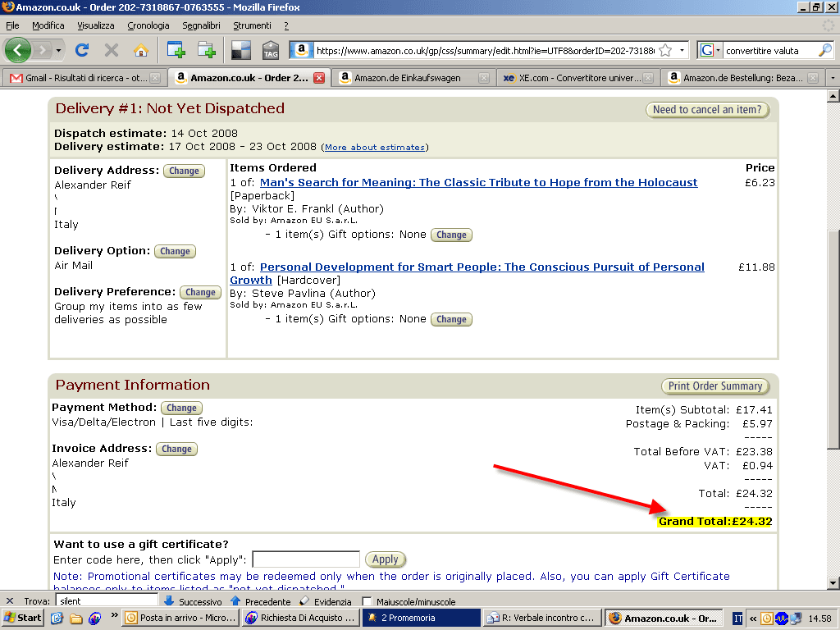Image resolution: width=840 pixels, height=630 pixels.
Task: Toggle Maiuscole/minuscole match-case checkbox
Action: (367, 601)
